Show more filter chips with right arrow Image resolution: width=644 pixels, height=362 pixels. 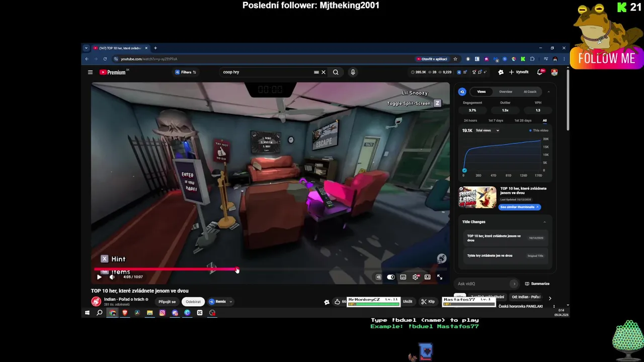point(549,298)
